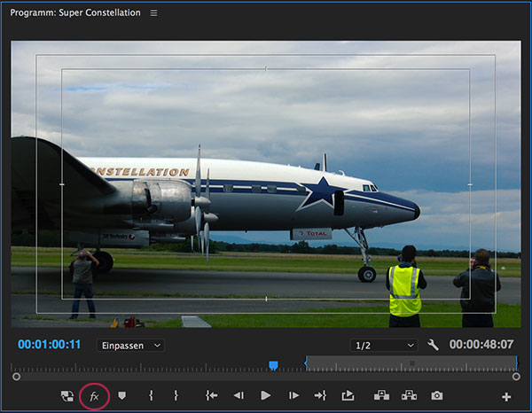This screenshot has width=532, height=413.
Task: Step back one frame
Action: coord(239,395)
